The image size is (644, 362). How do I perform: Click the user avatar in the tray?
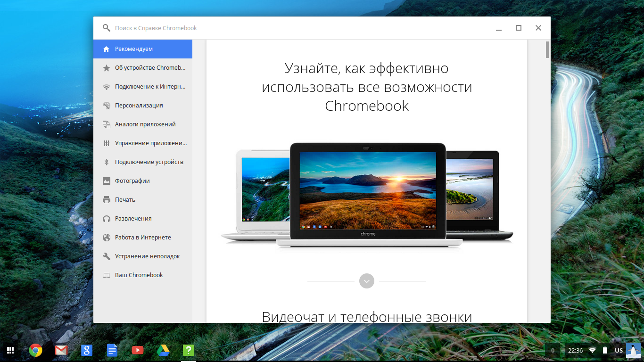tap(633, 350)
